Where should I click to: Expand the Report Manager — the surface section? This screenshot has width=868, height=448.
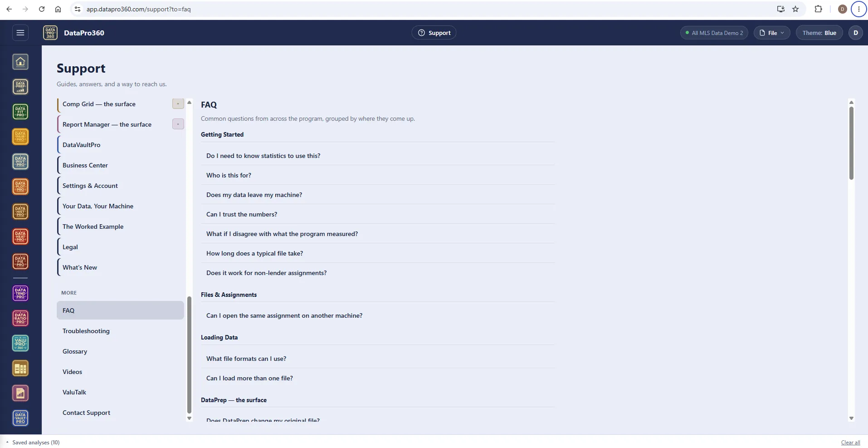[x=178, y=124]
